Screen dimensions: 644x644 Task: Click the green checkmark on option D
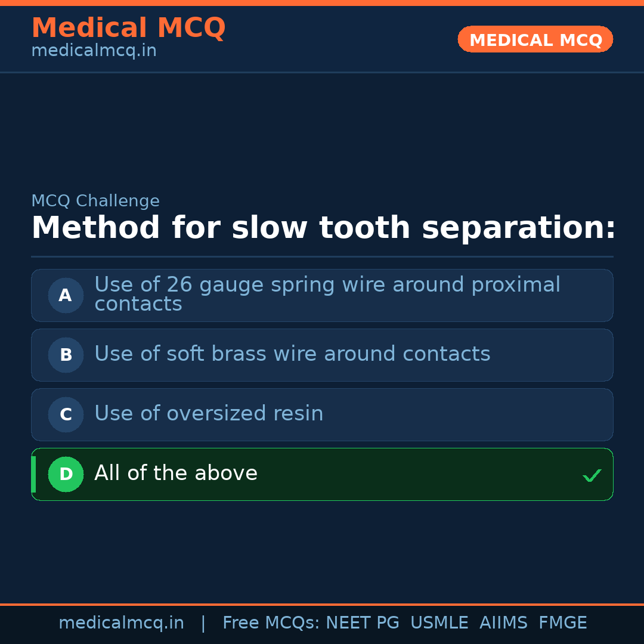[x=592, y=475]
